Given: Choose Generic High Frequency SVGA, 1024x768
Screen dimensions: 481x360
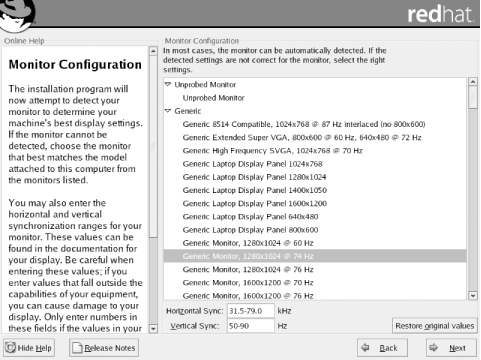Looking at the screenshot, I should pos(315,151).
